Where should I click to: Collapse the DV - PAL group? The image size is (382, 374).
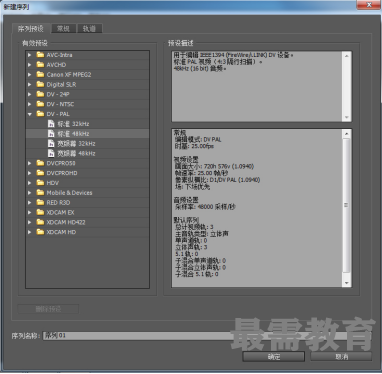(x=30, y=114)
